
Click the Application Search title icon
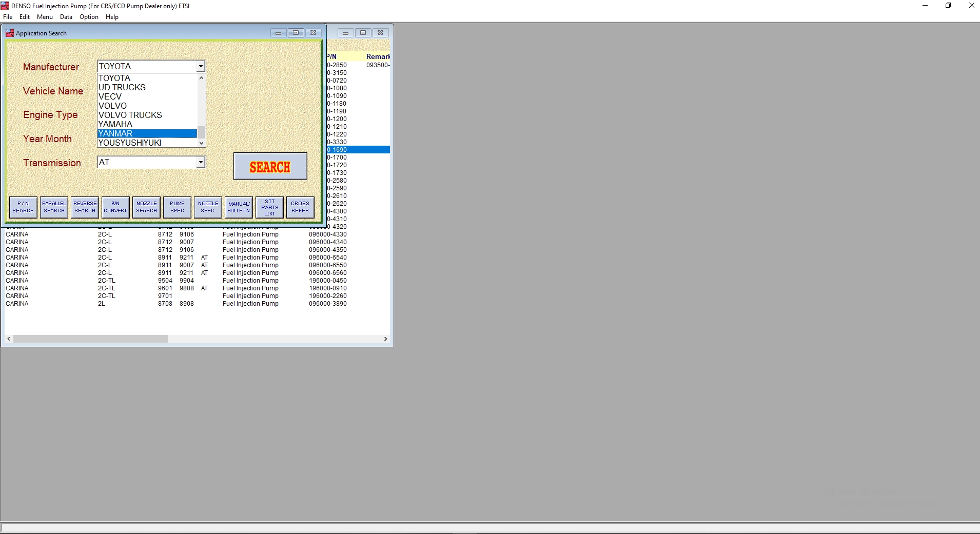click(x=10, y=33)
